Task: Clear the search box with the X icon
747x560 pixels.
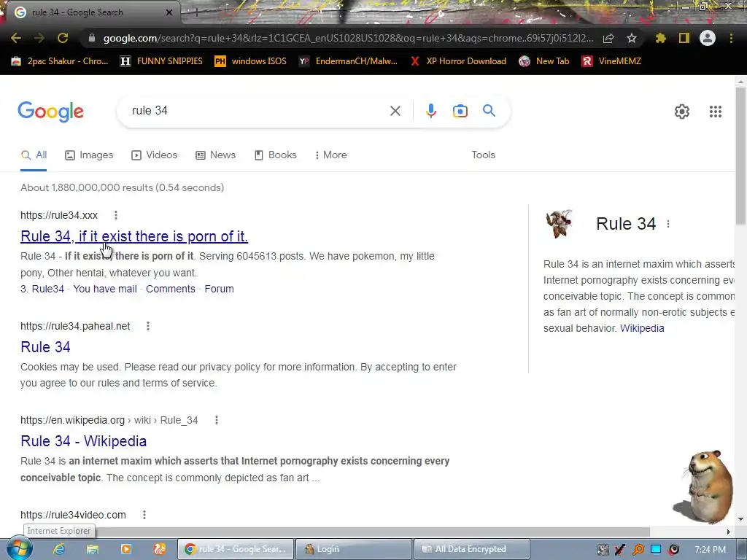Action: click(395, 111)
